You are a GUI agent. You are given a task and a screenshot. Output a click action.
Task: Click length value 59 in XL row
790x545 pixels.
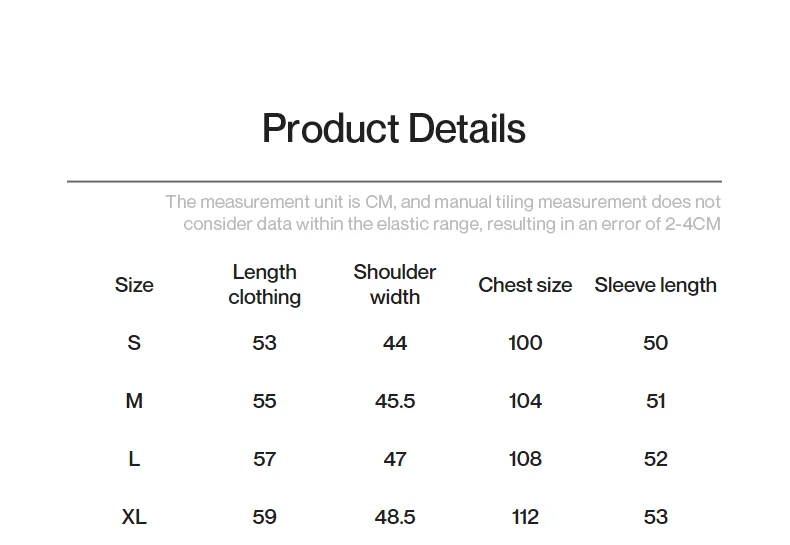click(264, 517)
